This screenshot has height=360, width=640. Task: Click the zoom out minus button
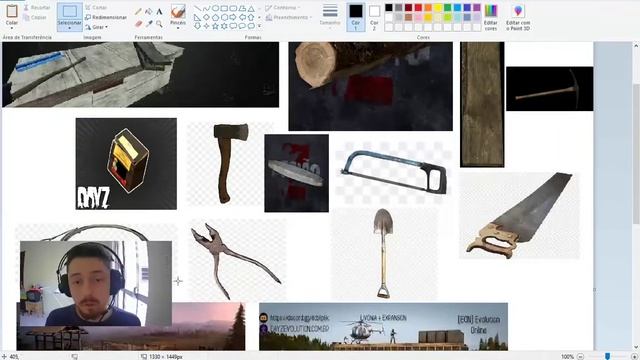pyautogui.click(x=580, y=356)
